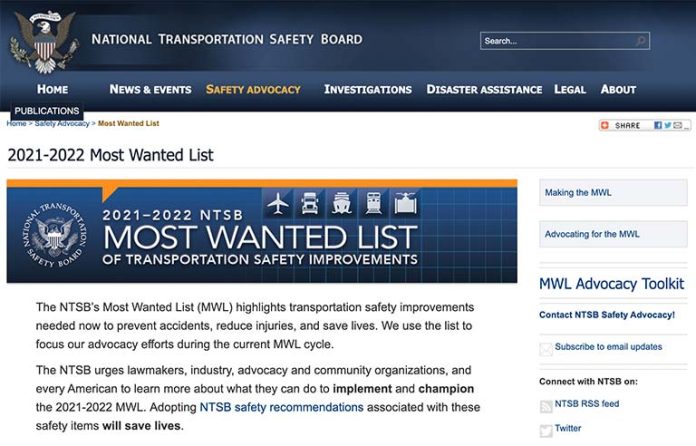Click the Twitter icon in sidebar
Viewport: 696px width, 446px height.
pyautogui.click(x=546, y=430)
